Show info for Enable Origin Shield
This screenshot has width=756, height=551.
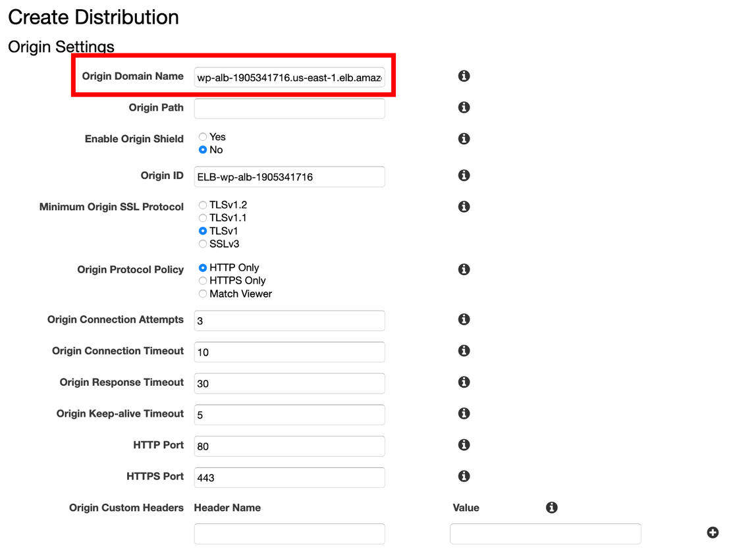(464, 139)
